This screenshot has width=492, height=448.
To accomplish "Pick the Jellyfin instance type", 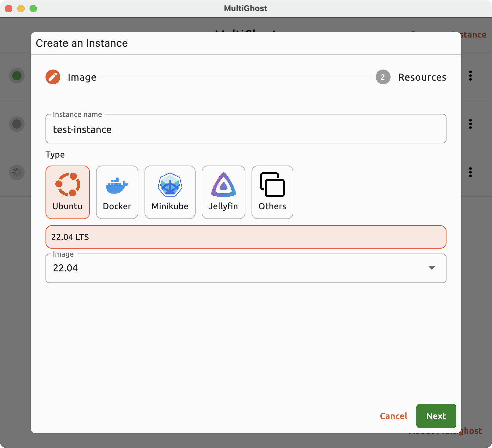I will [x=223, y=192].
